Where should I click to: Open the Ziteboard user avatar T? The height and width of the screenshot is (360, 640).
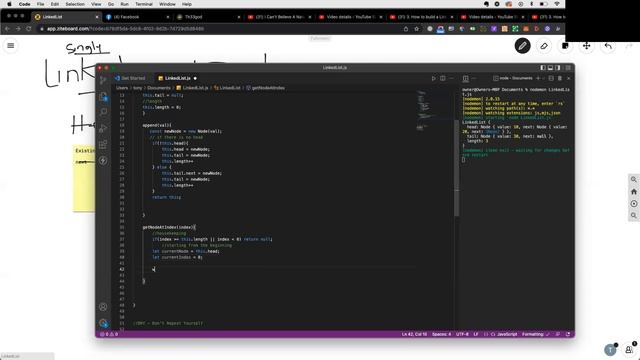click(x=610, y=350)
